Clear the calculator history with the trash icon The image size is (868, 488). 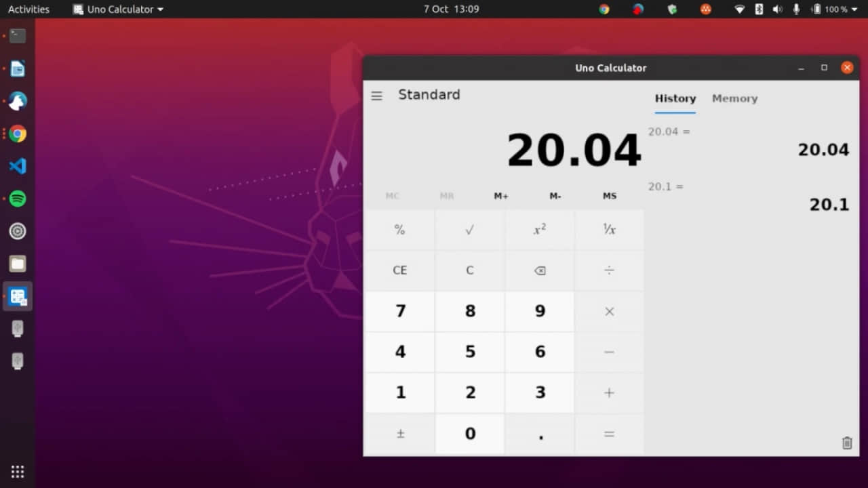pyautogui.click(x=846, y=443)
